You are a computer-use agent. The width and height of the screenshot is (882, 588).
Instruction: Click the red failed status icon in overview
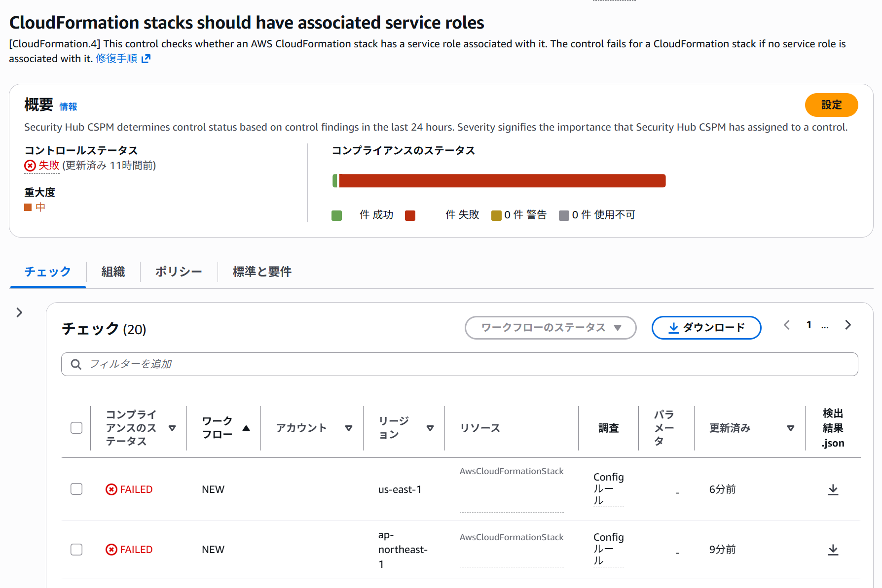30,166
